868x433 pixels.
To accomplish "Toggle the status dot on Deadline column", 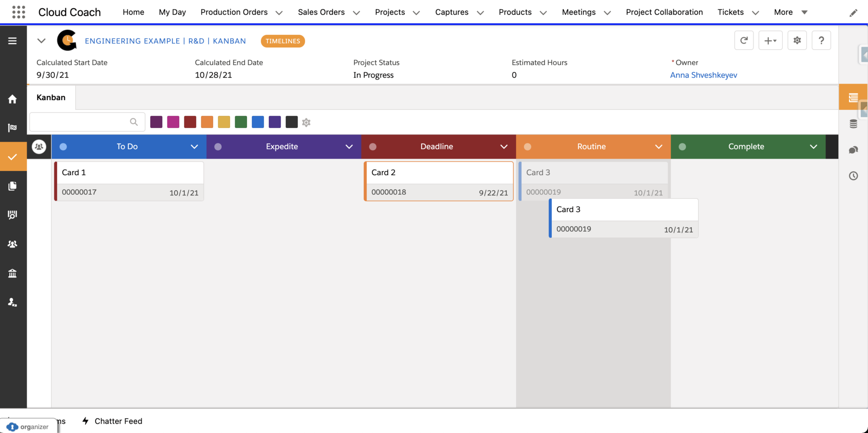I will tap(373, 146).
